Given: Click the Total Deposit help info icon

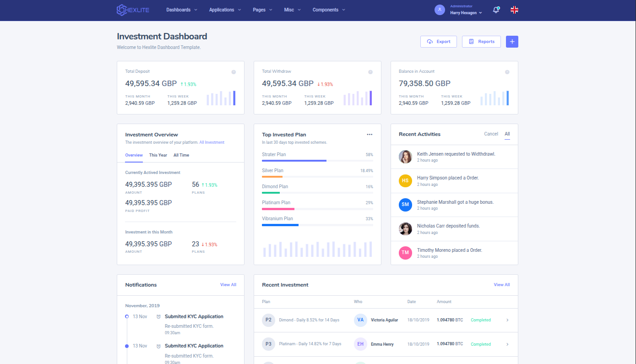Looking at the screenshot, I should click(234, 72).
